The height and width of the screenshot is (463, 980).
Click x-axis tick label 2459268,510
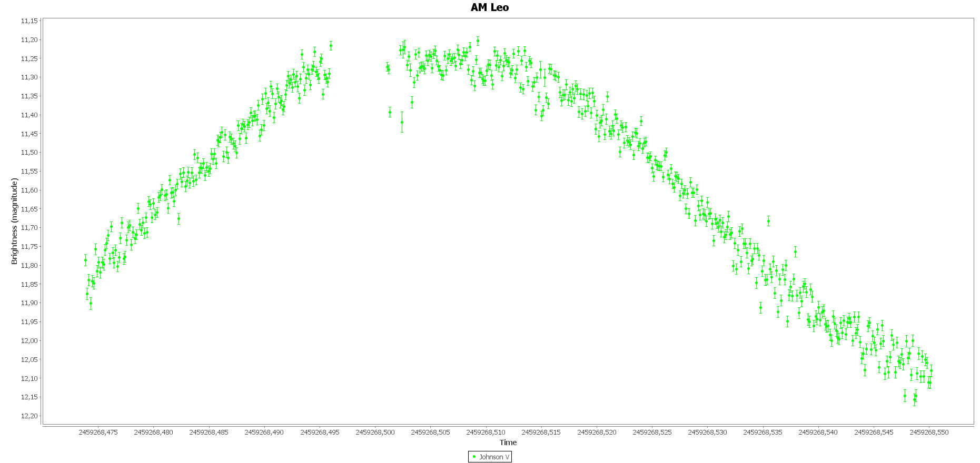(486, 432)
